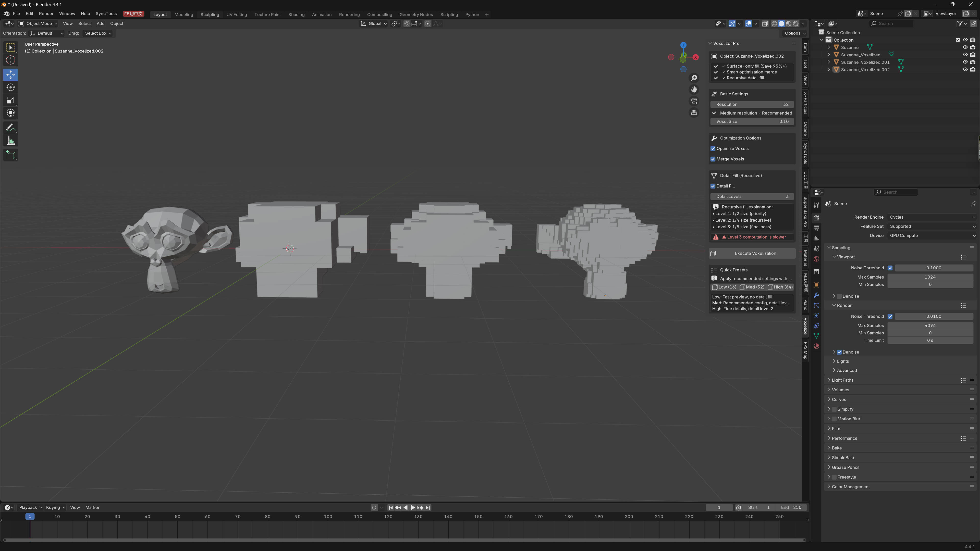Expand the Color Management panel

pyautogui.click(x=851, y=487)
